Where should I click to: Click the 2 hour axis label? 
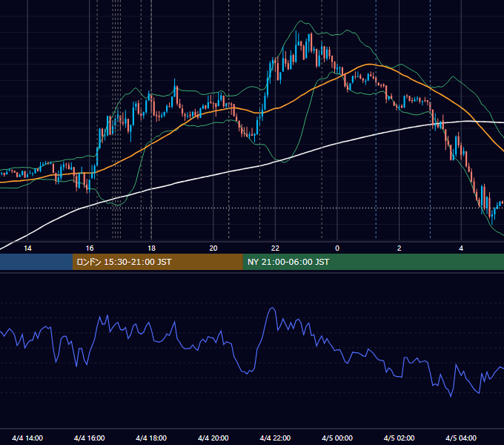click(399, 248)
